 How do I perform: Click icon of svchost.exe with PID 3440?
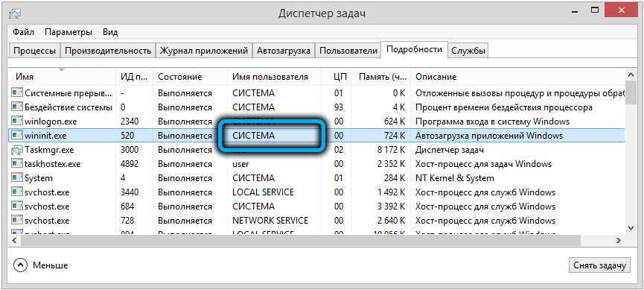(17, 192)
